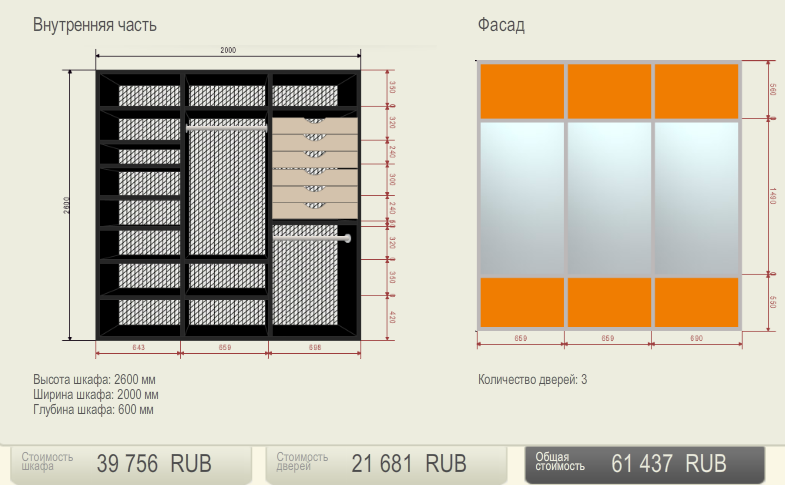
Task: Click 'Количество дверей: 3' text
Action: tap(532, 379)
